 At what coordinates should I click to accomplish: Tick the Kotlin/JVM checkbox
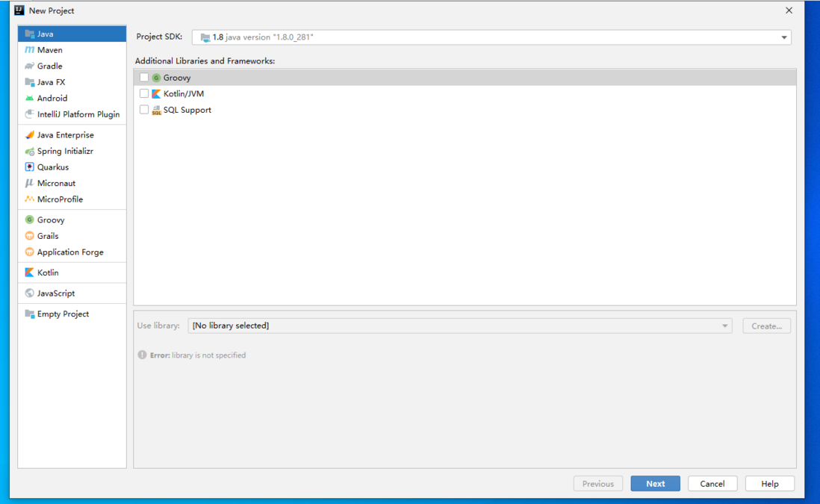(x=144, y=93)
